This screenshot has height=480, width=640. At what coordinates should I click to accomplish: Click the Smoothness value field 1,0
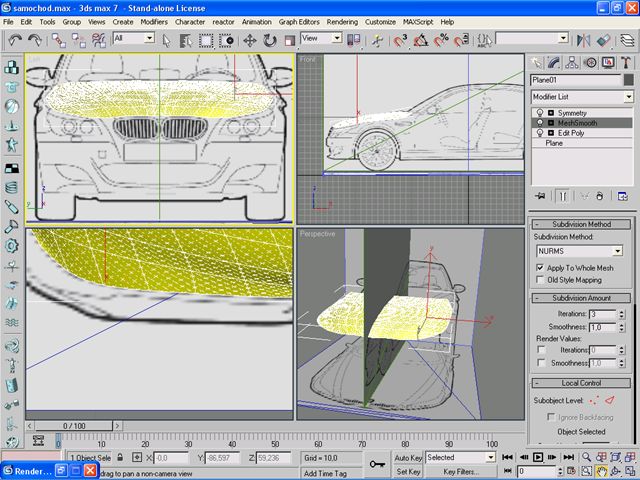tap(602, 327)
